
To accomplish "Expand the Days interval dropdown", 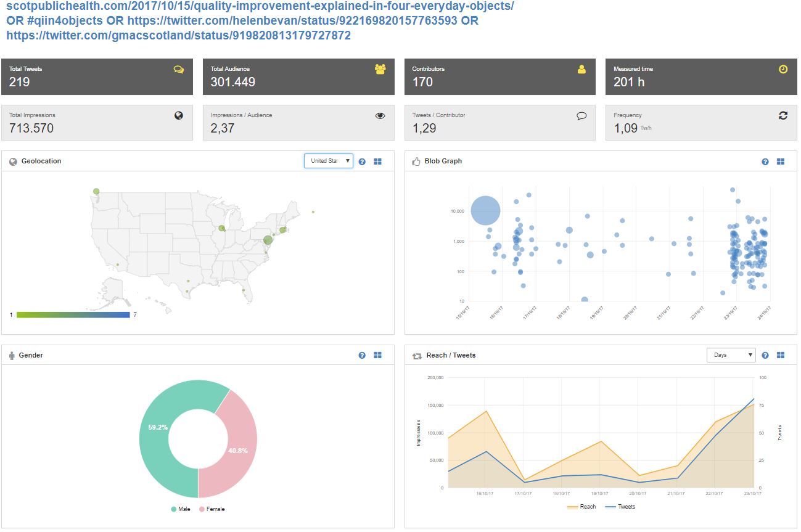I will click(x=731, y=355).
